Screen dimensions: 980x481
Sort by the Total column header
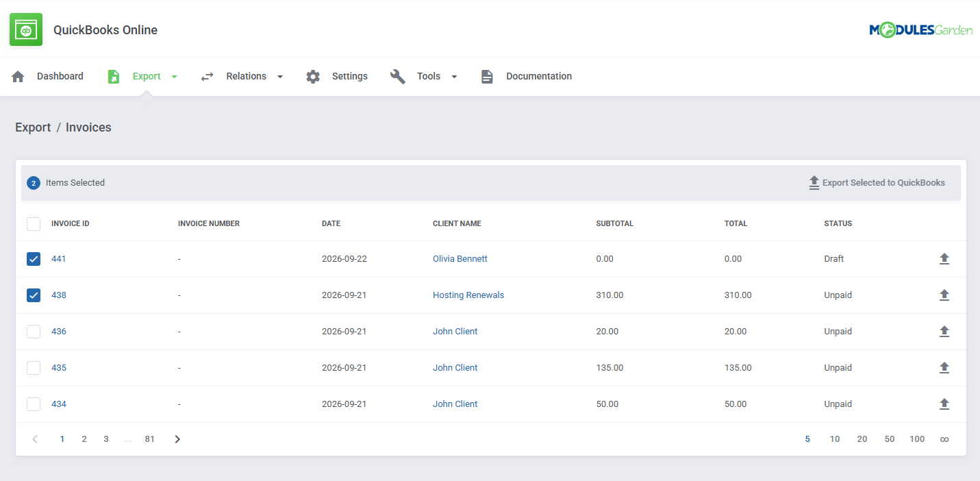(x=736, y=223)
